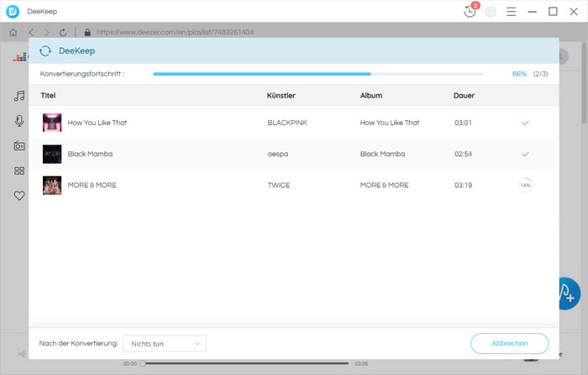Image resolution: width=588 pixels, height=375 pixels.
Task: Click the padlock icon beside URL
Action: (87, 33)
